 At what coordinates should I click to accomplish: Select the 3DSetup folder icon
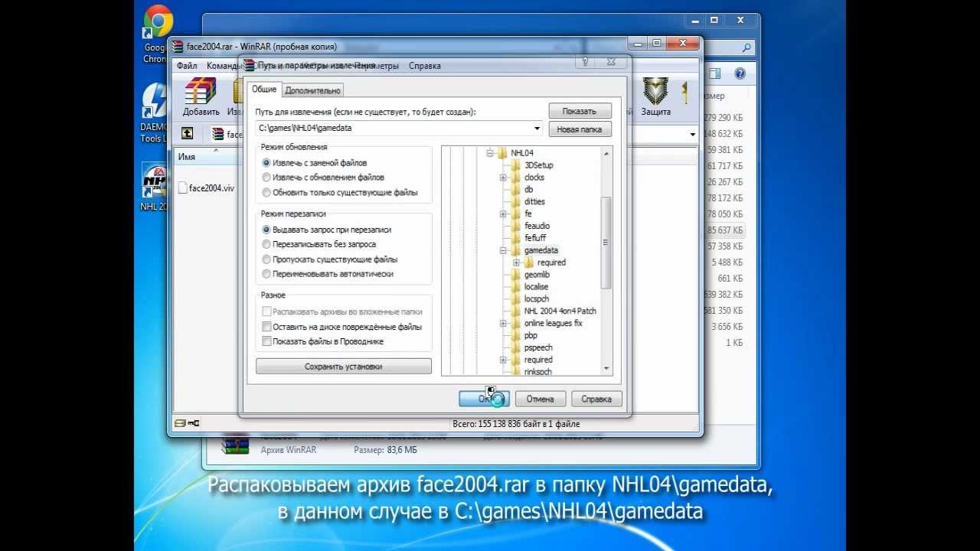tap(516, 165)
